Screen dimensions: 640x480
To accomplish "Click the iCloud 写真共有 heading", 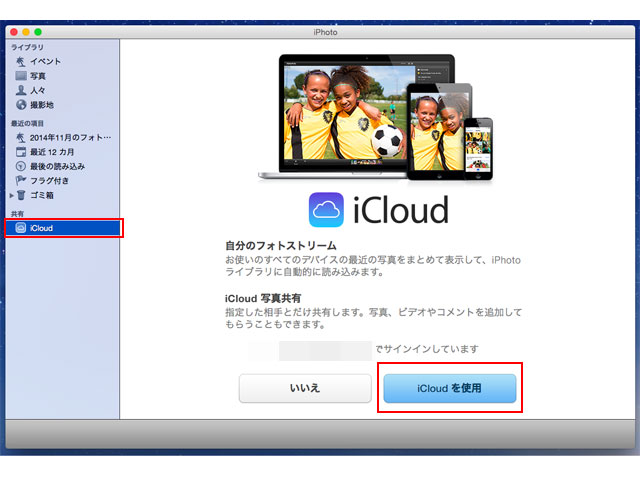I will tap(263, 298).
